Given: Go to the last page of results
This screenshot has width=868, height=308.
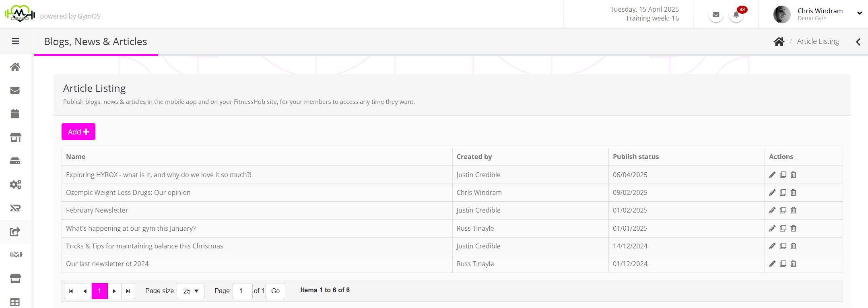Looking at the screenshot, I should pos(128,291).
